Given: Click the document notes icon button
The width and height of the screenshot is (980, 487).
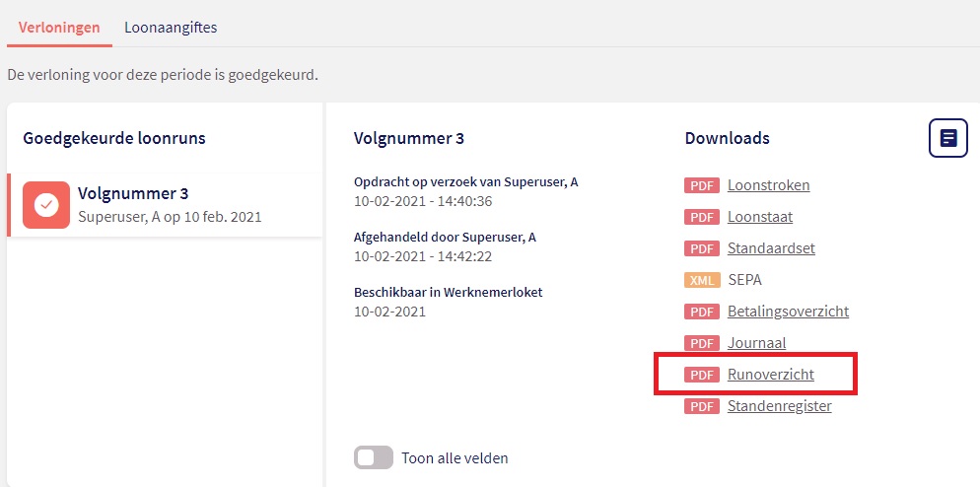Looking at the screenshot, I should 947,137.
